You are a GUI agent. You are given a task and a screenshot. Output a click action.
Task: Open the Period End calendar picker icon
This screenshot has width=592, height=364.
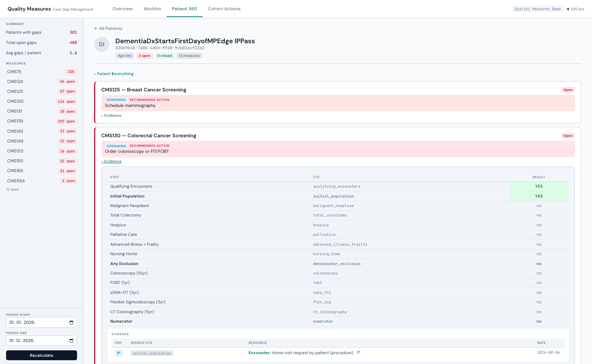[x=71, y=341]
